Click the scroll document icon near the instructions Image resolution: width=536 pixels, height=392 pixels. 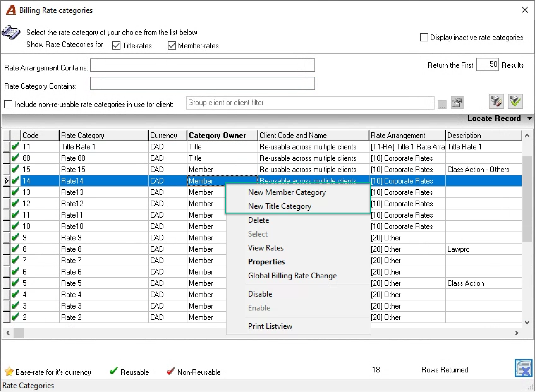point(11,32)
